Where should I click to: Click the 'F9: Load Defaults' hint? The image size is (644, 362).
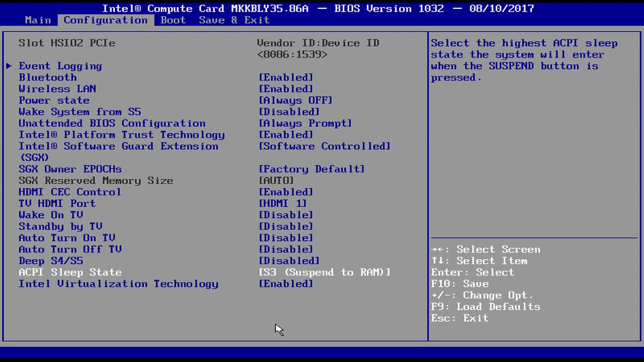pos(486,307)
